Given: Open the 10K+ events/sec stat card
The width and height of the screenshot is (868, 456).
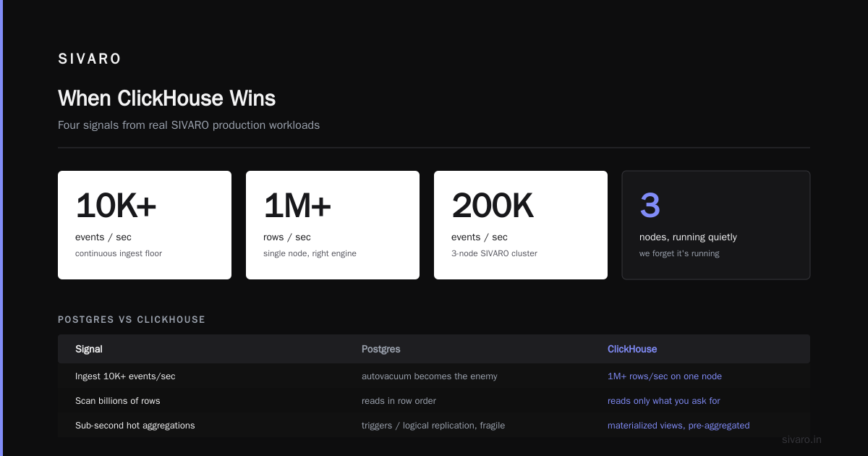Looking at the screenshot, I should point(145,225).
